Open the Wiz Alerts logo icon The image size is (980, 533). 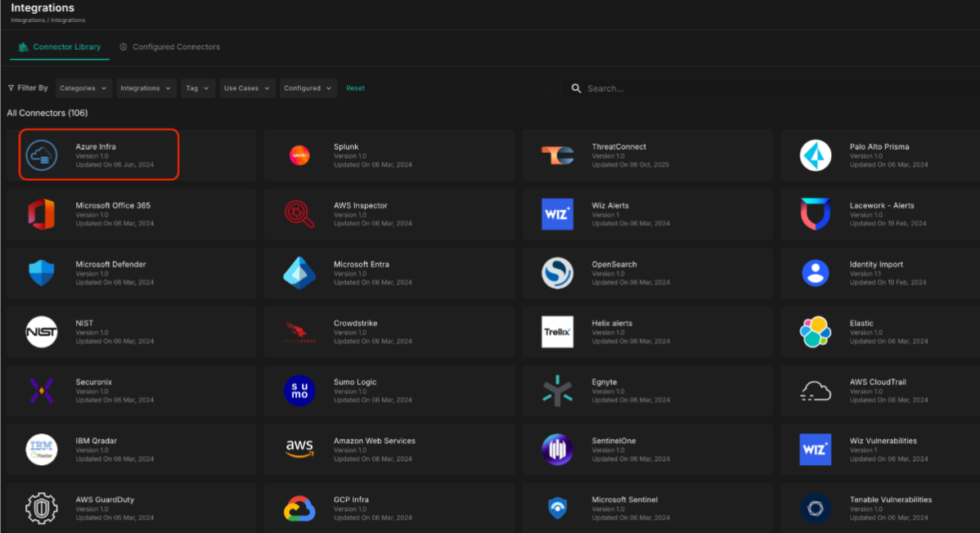(x=558, y=213)
